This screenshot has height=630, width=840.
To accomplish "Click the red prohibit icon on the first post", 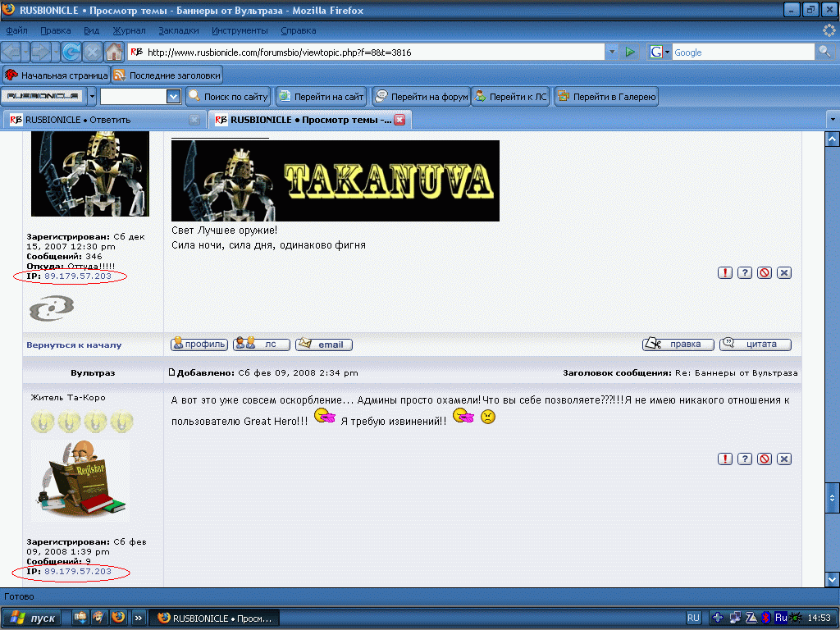I will coord(765,272).
